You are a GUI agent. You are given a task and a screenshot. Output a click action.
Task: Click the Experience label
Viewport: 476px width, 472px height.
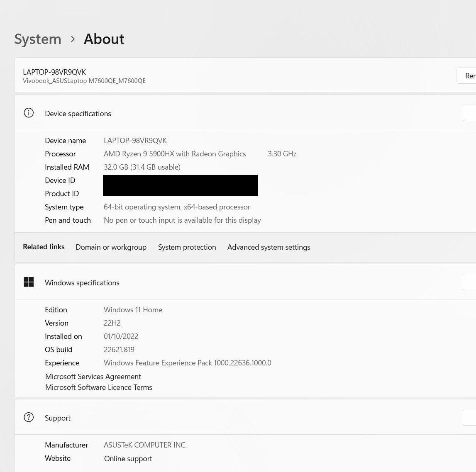pos(62,363)
